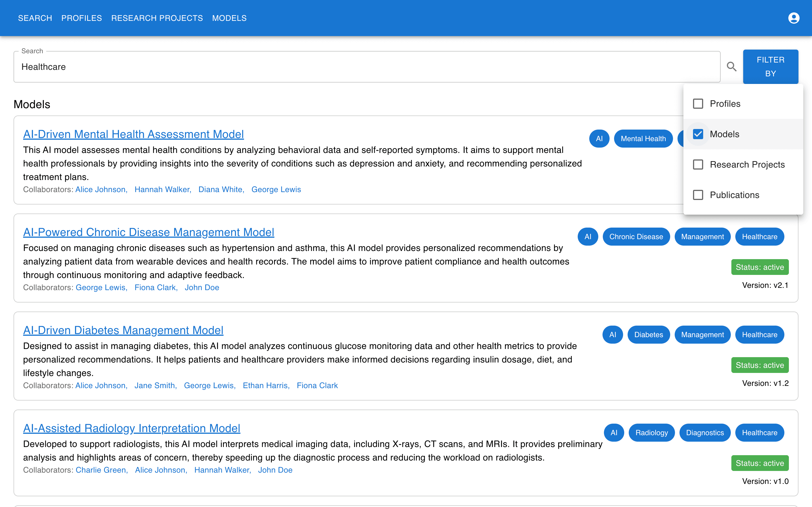This screenshot has height=507, width=812.
Task: Click the Mental Health tag chip
Action: point(643,139)
